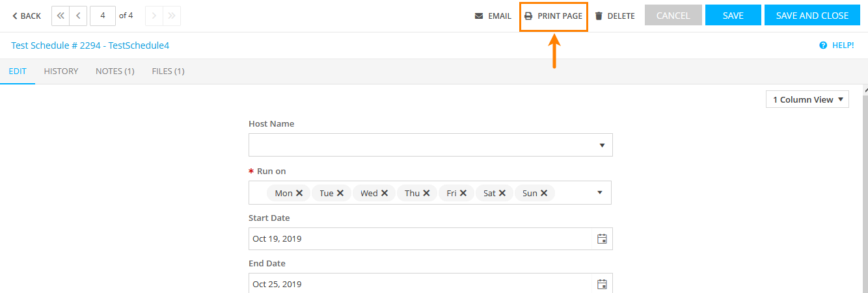Open End Date calendar picker icon
The width and height of the screenshot is (868, 293).
602,284
